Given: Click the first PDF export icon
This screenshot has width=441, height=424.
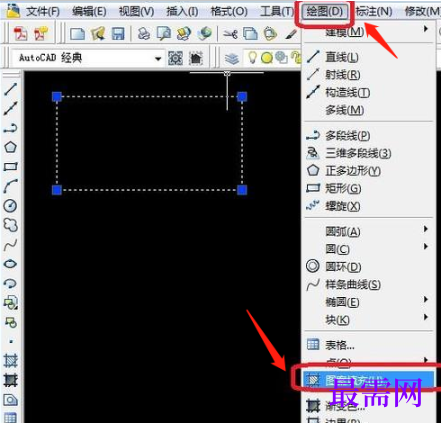Looking at the screenshot, I should (x=21, y=33).
